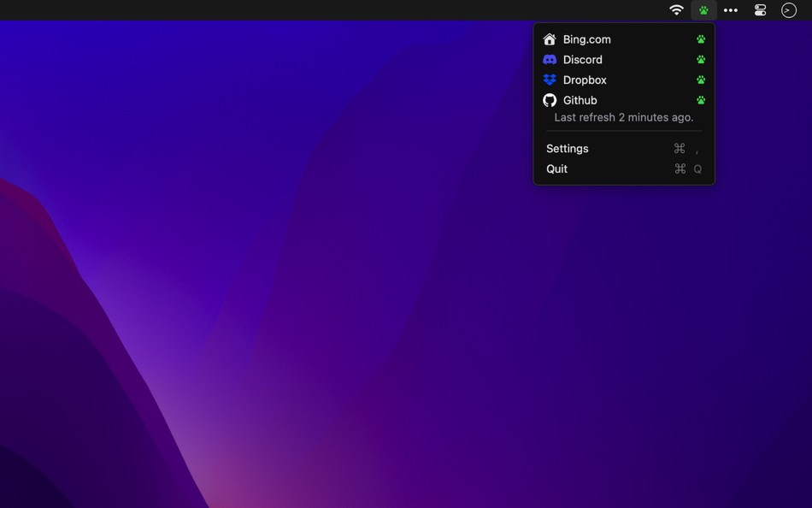Toggle the green paw status next to Bing.com
The image size is (812, 508).
click(x=701, y=38)
